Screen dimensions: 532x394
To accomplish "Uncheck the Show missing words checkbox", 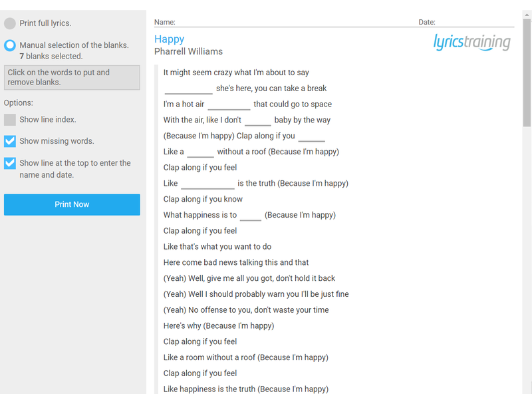I will [x=10, y=141].
